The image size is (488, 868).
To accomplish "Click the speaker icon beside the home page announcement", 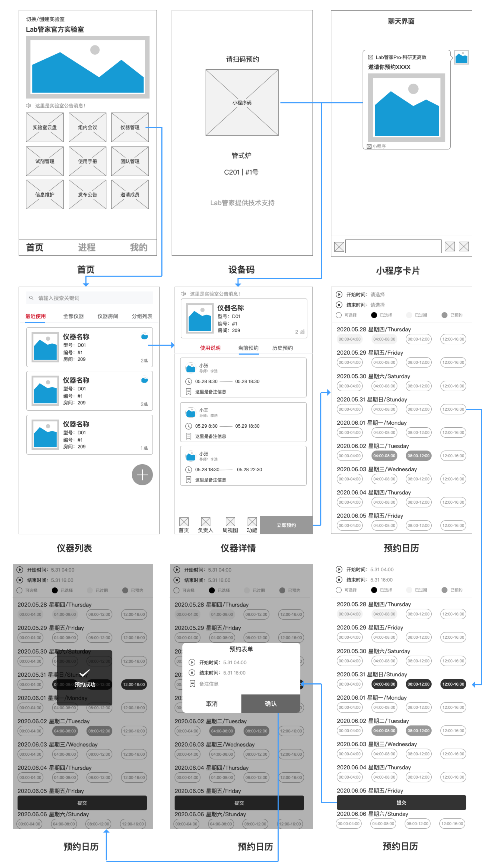I will point(29,105).
